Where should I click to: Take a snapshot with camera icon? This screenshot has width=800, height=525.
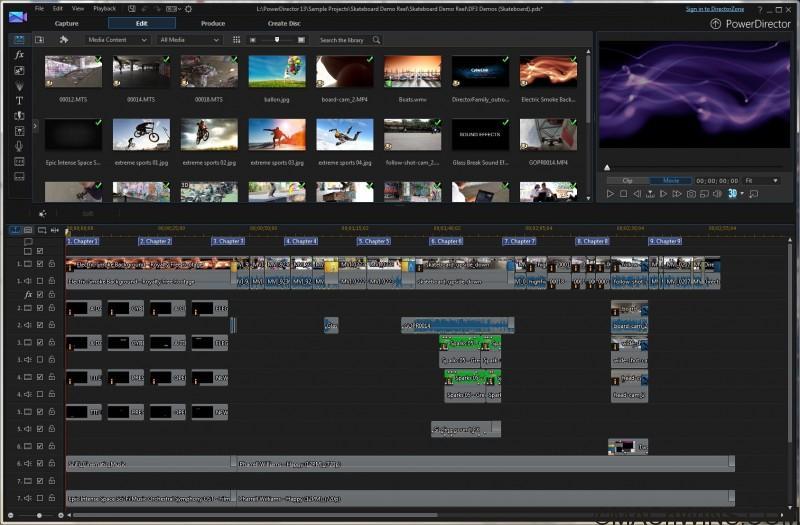(691, 194)
